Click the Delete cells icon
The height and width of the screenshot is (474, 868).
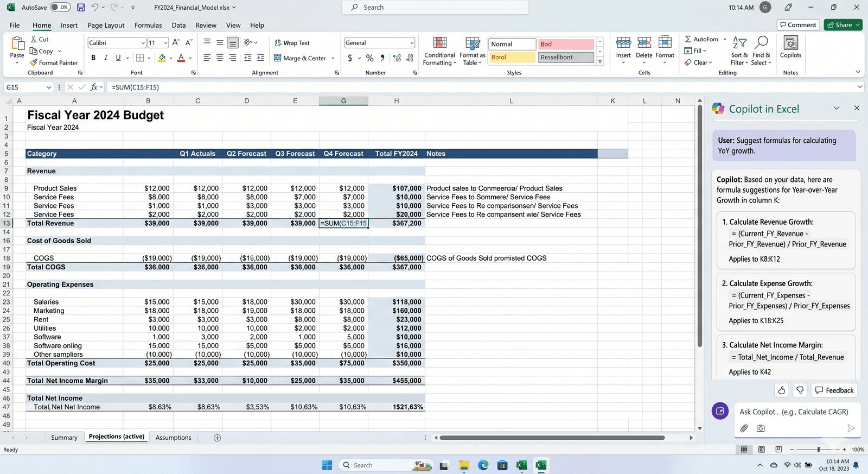(x=644, y=42)
